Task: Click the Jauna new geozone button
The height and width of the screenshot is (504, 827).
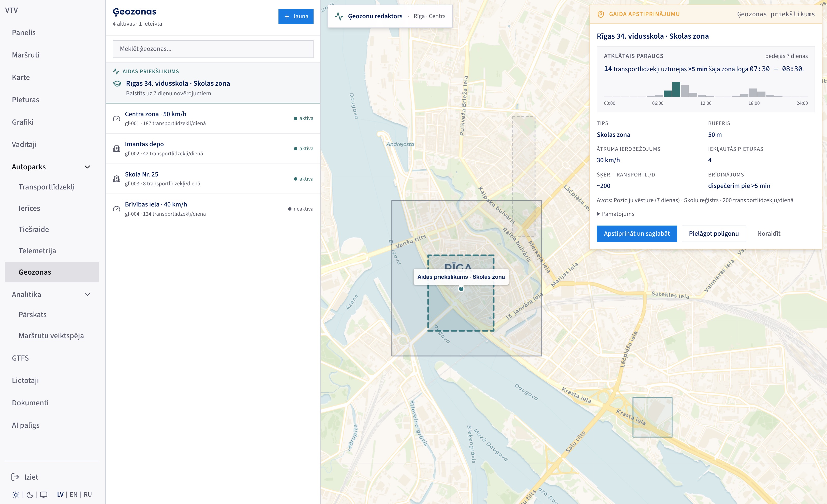Action: (296, 17)
